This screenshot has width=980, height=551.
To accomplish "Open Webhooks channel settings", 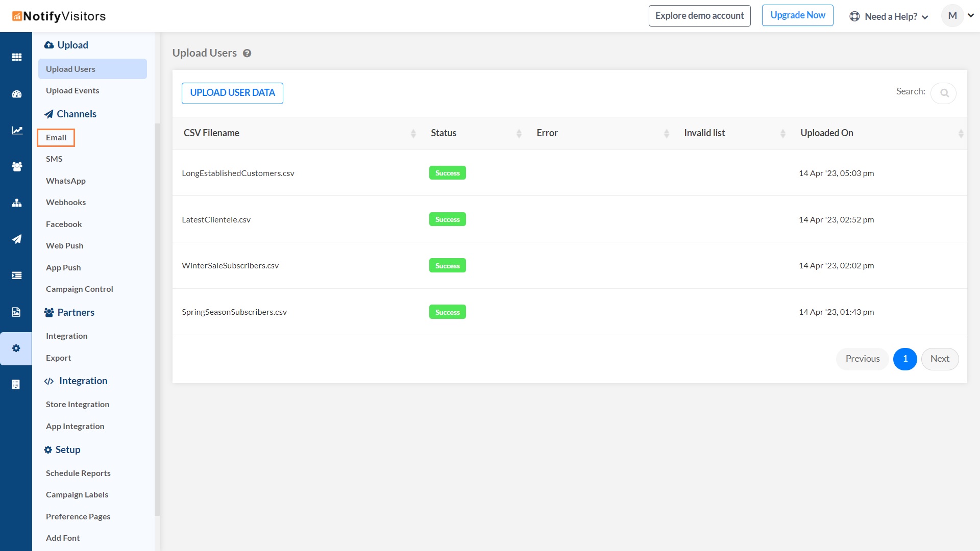I will pyautogui.click(x=66, y=203).
